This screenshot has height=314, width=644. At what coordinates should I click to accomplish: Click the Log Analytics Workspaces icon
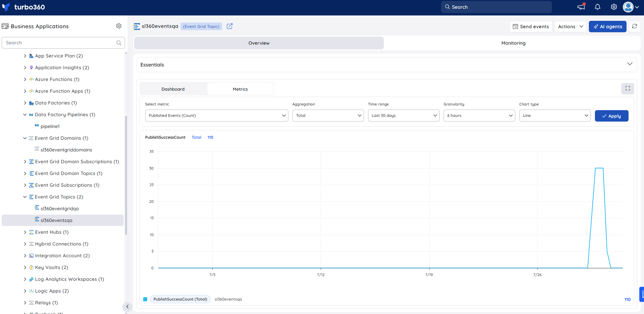point(31,279)
